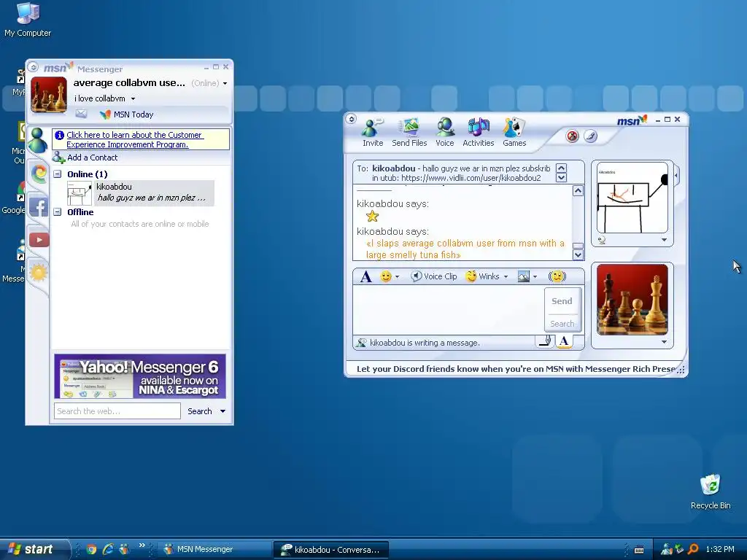
Task: Open My Computer desktop icon
Action: (x=28, y=19)
